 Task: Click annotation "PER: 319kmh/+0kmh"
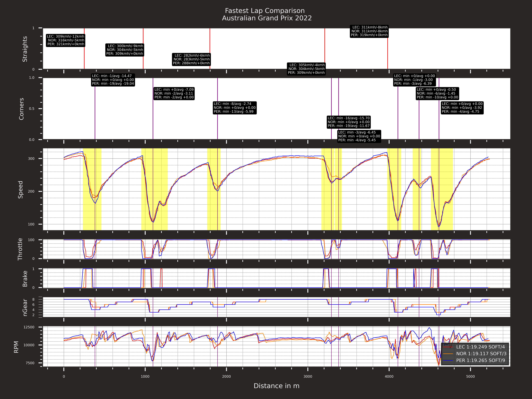[x=369, y=35]
